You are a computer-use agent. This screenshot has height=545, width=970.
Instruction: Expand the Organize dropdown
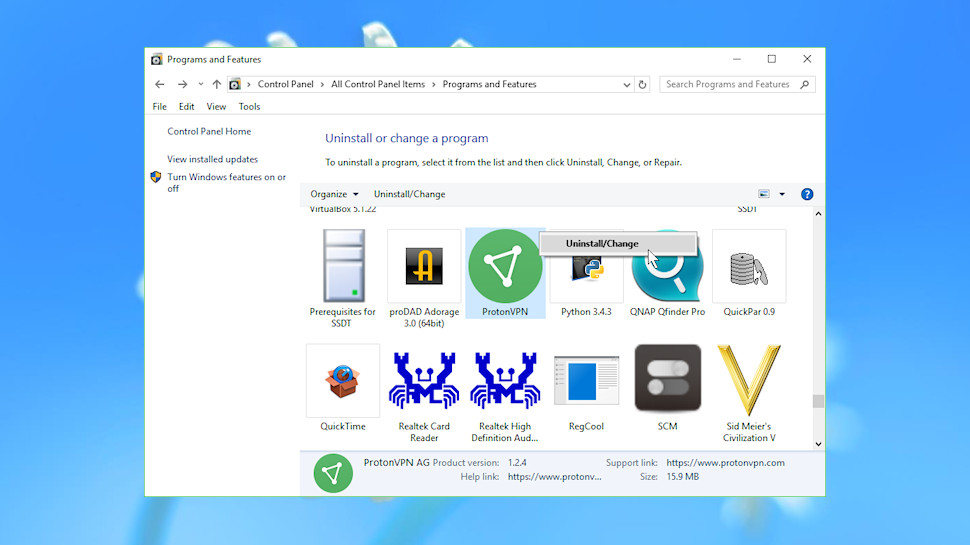point(334,194)
